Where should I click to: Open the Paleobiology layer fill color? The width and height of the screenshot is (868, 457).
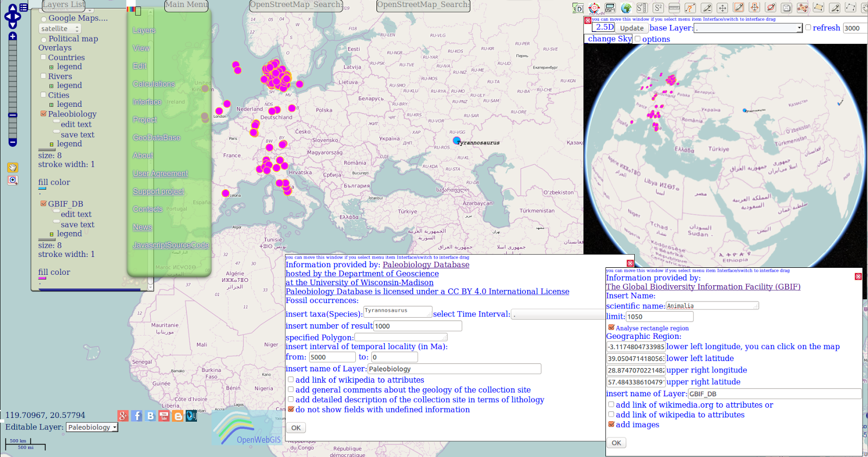[42, 189]
